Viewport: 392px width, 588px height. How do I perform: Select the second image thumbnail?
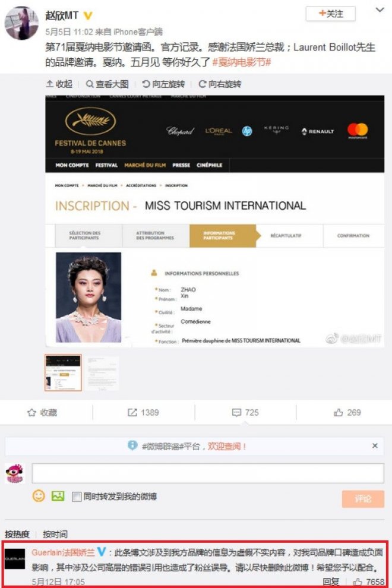(x=101, y=372)
